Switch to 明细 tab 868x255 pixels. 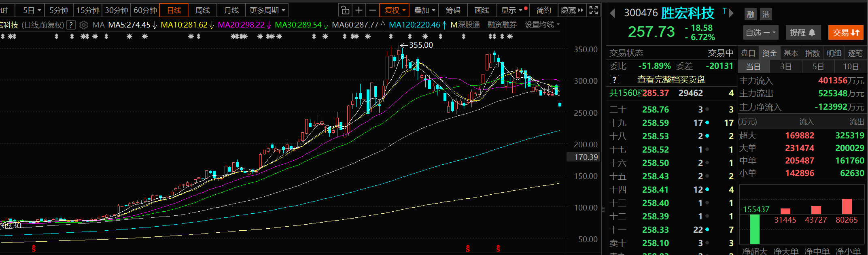834,53
